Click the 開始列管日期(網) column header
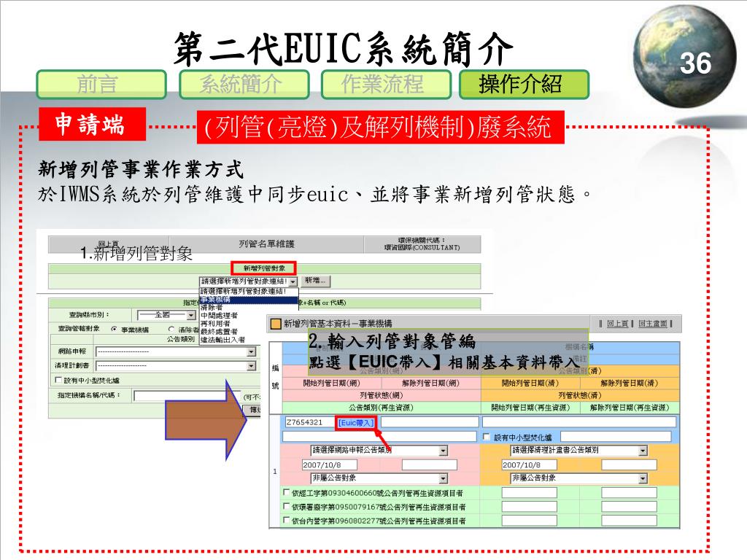 pos(332,383)
